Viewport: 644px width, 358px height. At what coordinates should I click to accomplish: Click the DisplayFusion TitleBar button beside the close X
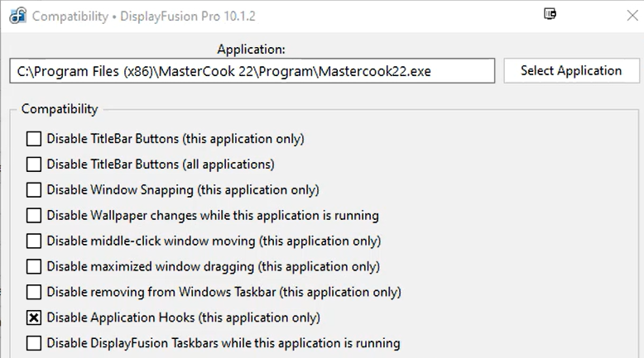550,14
